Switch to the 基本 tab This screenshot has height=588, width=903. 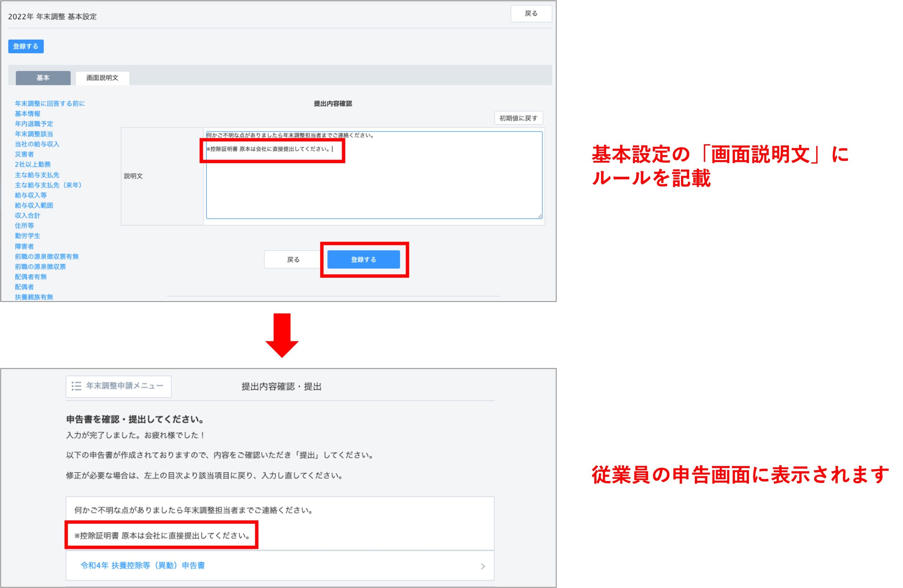point(43,78)
